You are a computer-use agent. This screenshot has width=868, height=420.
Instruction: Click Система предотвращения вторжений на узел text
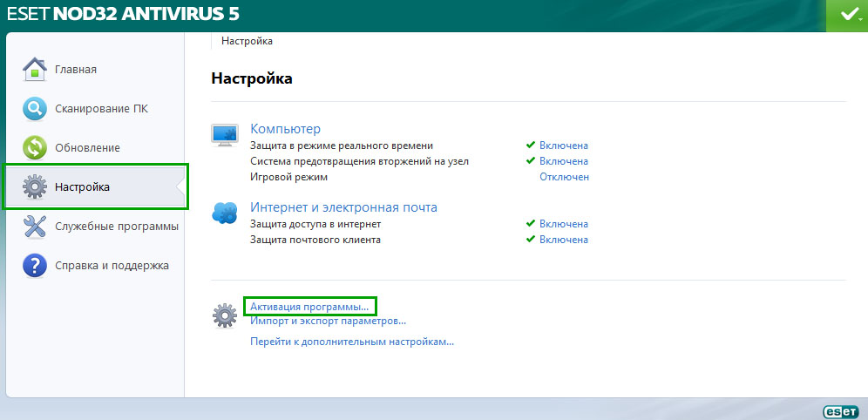(359, 161)
